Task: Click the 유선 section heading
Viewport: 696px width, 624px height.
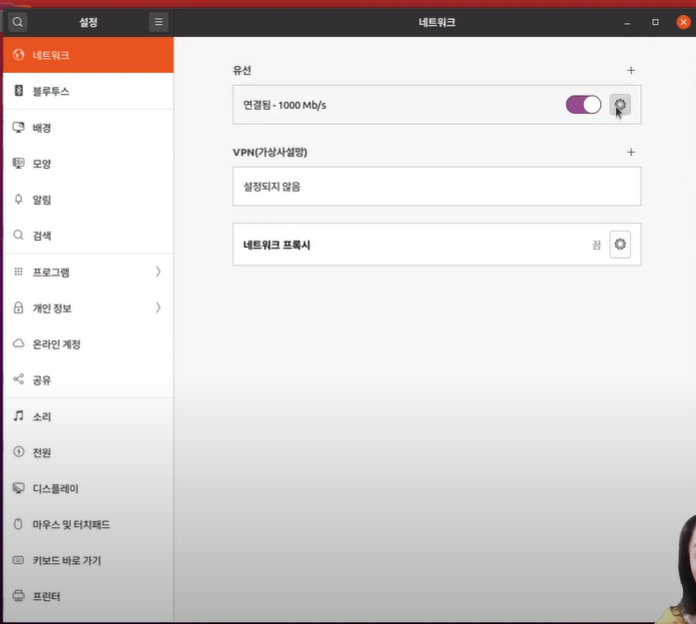Action: [x=242, y=70]
